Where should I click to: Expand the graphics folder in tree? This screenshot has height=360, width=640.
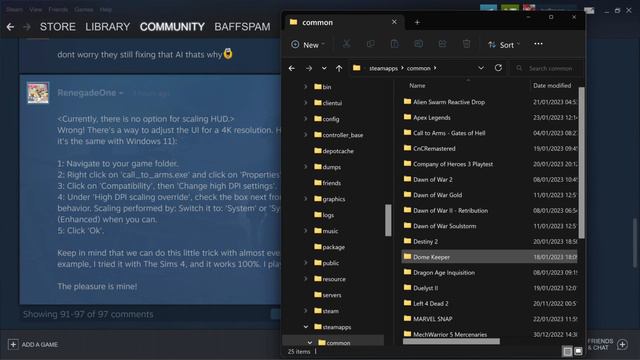click(x=305, y=199)
